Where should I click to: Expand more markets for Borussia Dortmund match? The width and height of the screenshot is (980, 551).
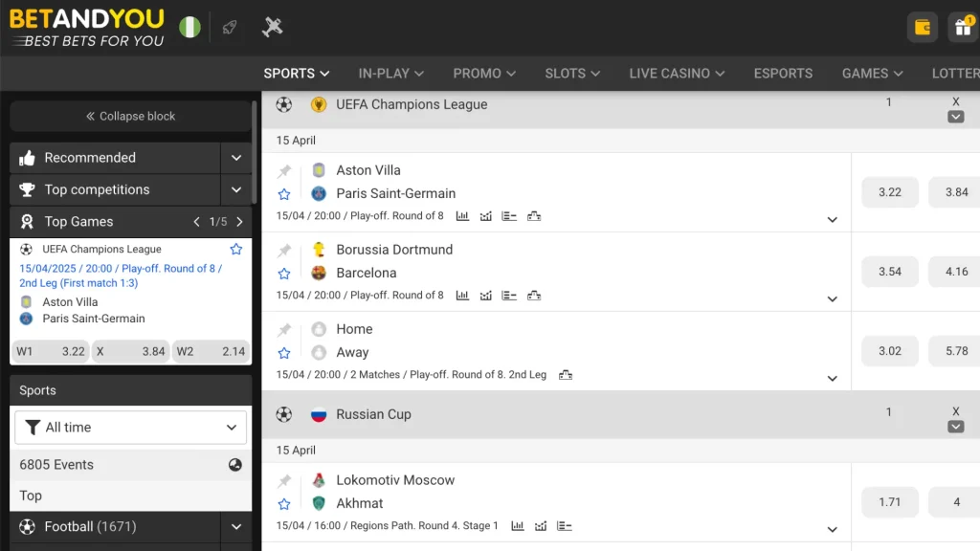coord(832,299)
